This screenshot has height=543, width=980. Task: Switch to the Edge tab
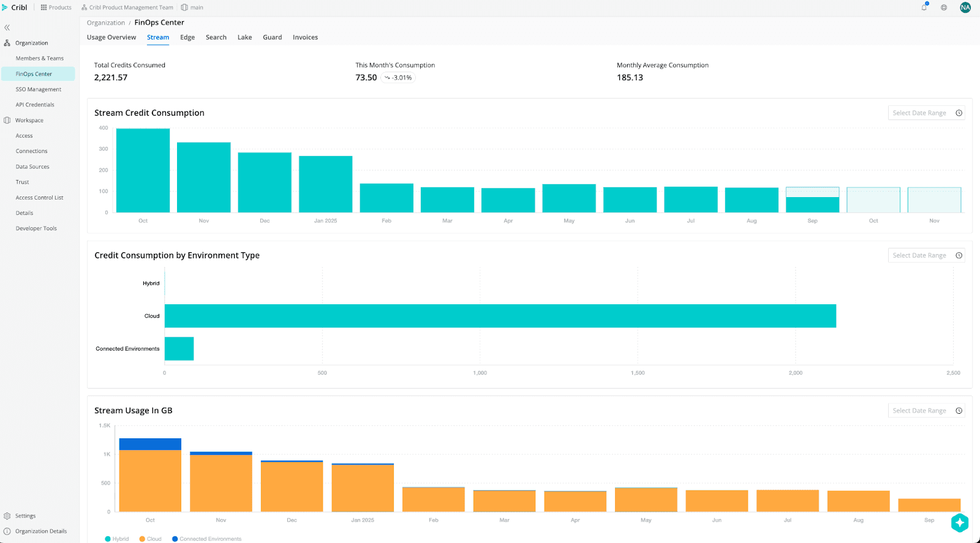tap(187, 37)
